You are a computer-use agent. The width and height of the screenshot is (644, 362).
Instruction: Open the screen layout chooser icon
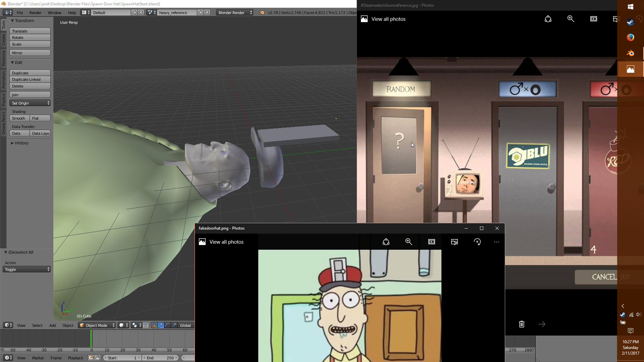(x=86, y=12)
